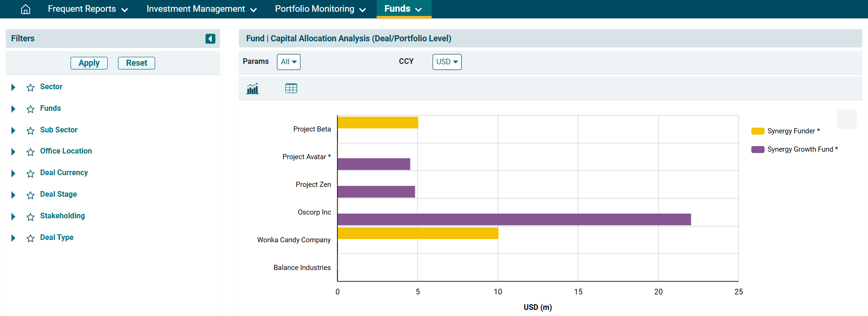
Task: Open the chart options ellipsis menu
Action: 846,118
